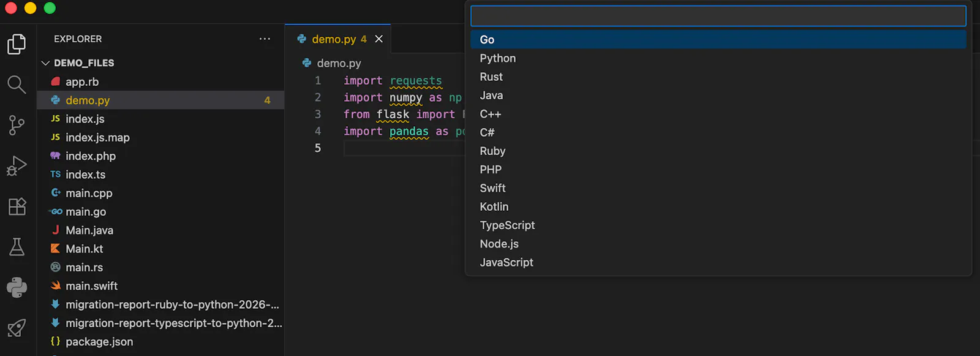Click the EXPLORER panel title
This screenshot has height=356, width=980.
[x=78, y=39]
